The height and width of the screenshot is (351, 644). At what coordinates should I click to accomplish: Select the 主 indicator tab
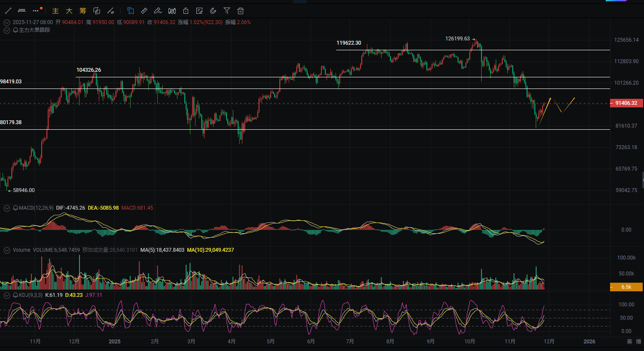[x=55, y=11]
